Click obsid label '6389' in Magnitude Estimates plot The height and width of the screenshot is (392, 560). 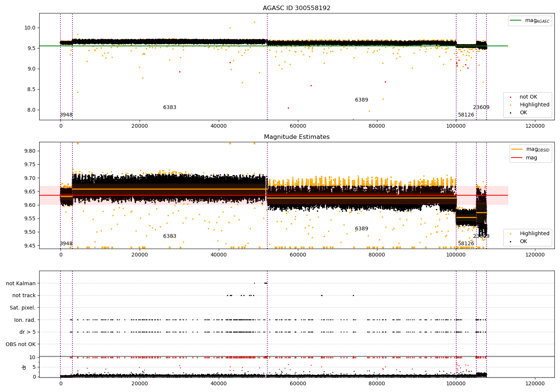(x=361, y=229)
